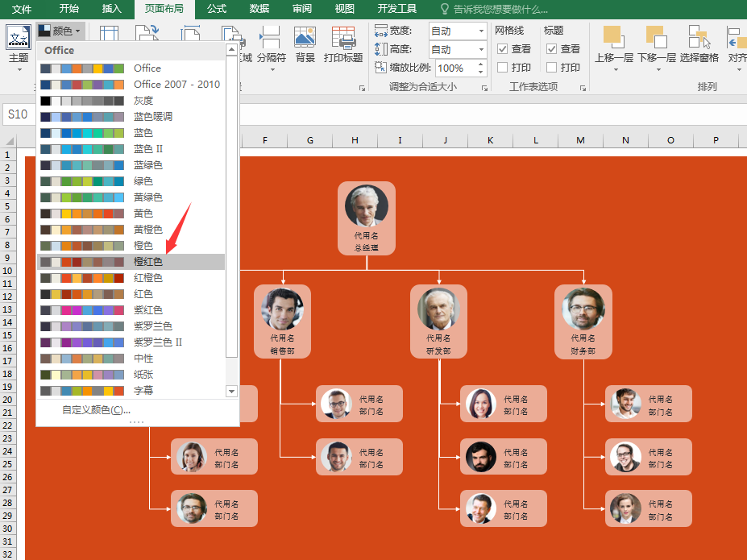
Task: Increase 缩放比例 with up spinner
Action: tap(481, 64)
